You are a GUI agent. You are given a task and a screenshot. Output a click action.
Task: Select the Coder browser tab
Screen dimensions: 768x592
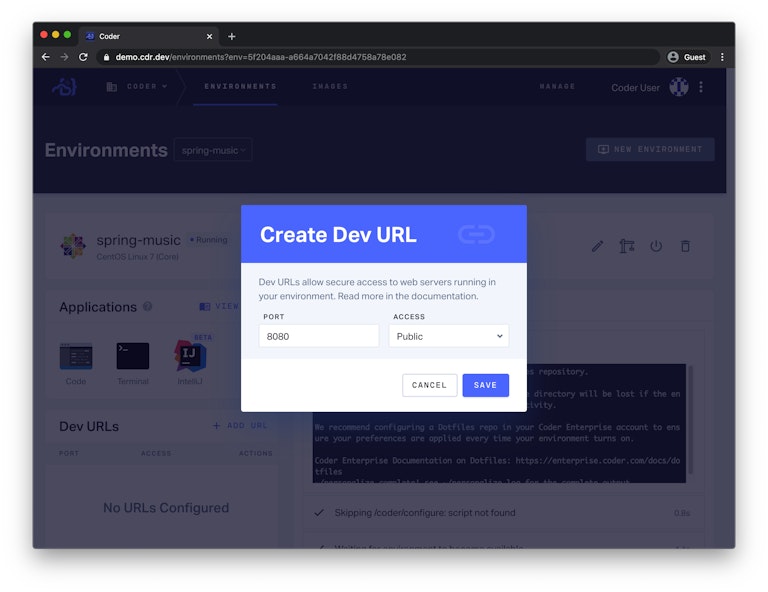pyautogui.click(x=149, y=36)
